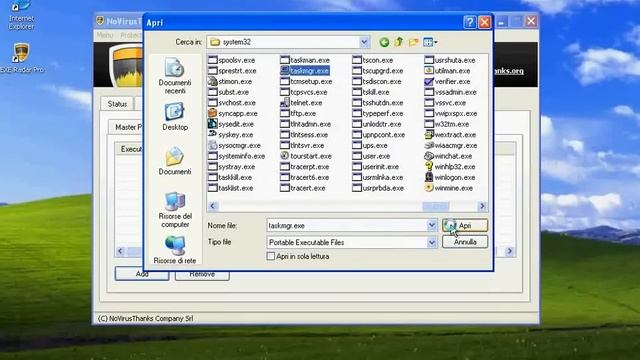Select the winhlp32.exe question mark icon
Viewport: 640px width, 360px height.
pyautogui.click(x=429, y=167)
